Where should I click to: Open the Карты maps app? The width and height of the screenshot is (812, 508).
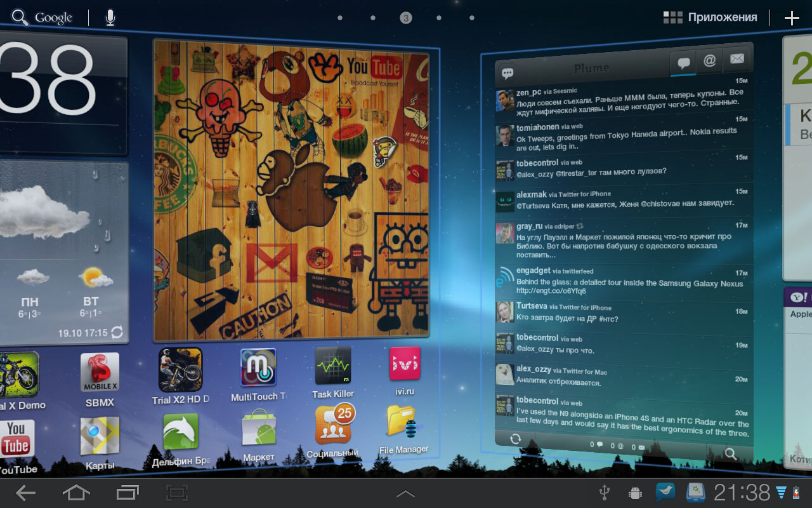100,443
